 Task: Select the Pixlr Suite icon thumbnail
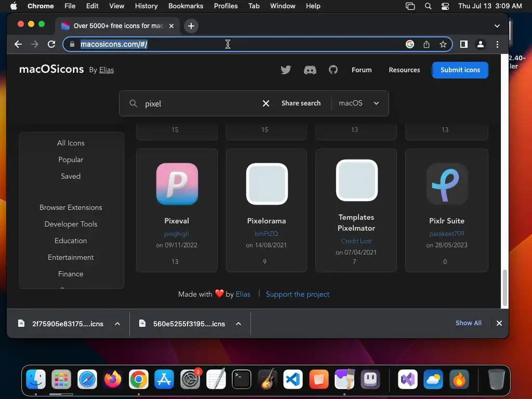click(x=447, y=184)
